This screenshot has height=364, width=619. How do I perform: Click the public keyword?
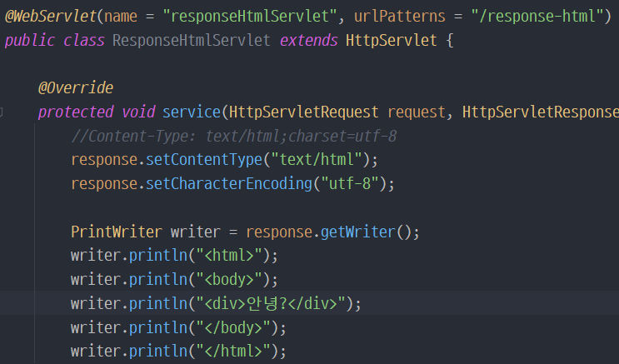click(x=30, y=40)
